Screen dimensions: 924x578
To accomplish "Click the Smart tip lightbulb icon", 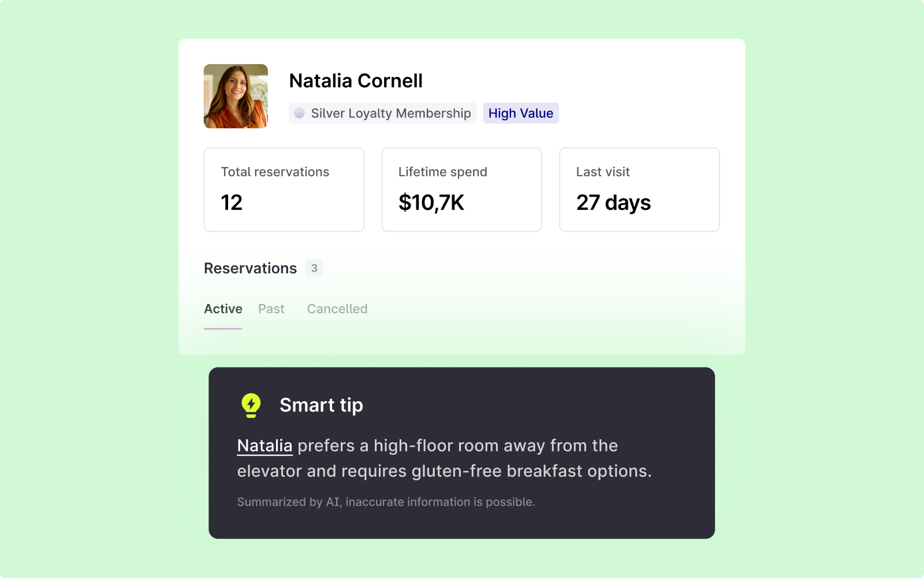I will (x=251, y=405).
